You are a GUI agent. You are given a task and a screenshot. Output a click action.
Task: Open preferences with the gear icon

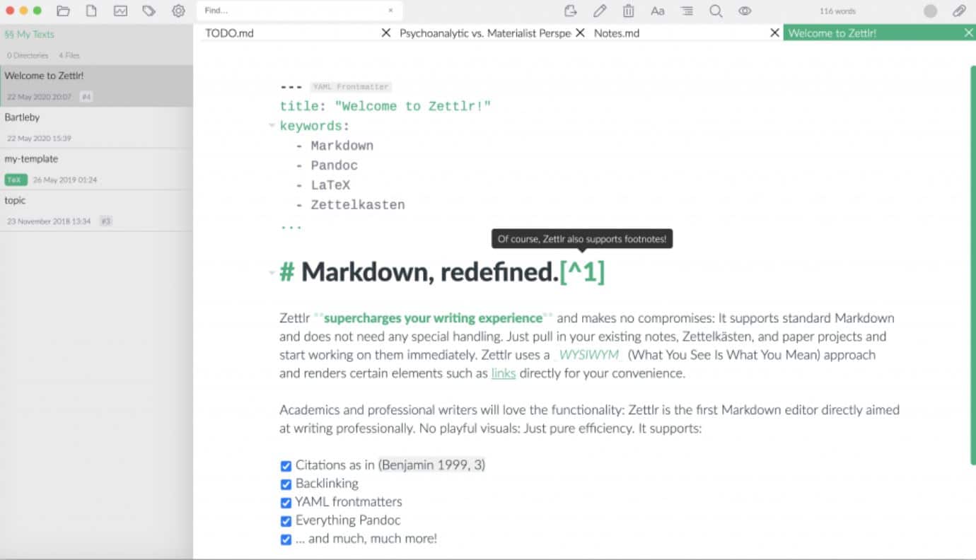click(x=178, y=11)
